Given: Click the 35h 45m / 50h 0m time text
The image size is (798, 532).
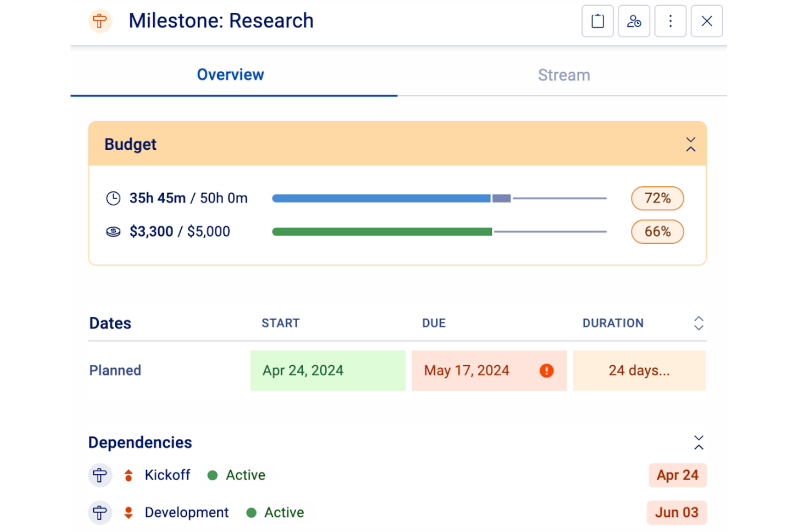Looking at the screenshot, I should point(188,198).
